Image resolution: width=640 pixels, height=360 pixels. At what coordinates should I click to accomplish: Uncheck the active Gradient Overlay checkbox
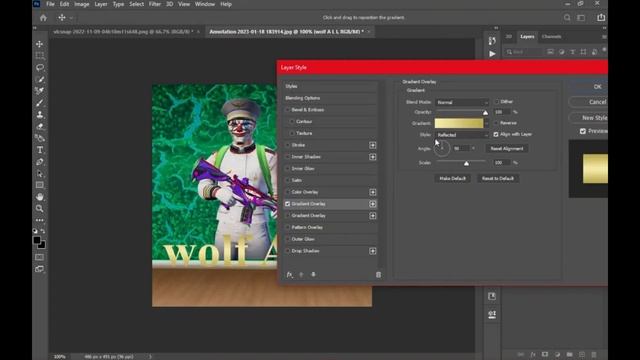(x=288, y=204)
